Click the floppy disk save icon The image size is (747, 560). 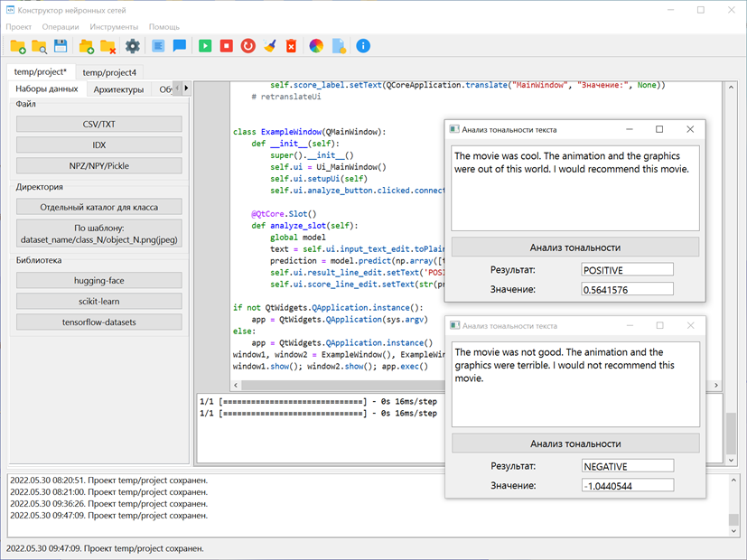[61, 46]
